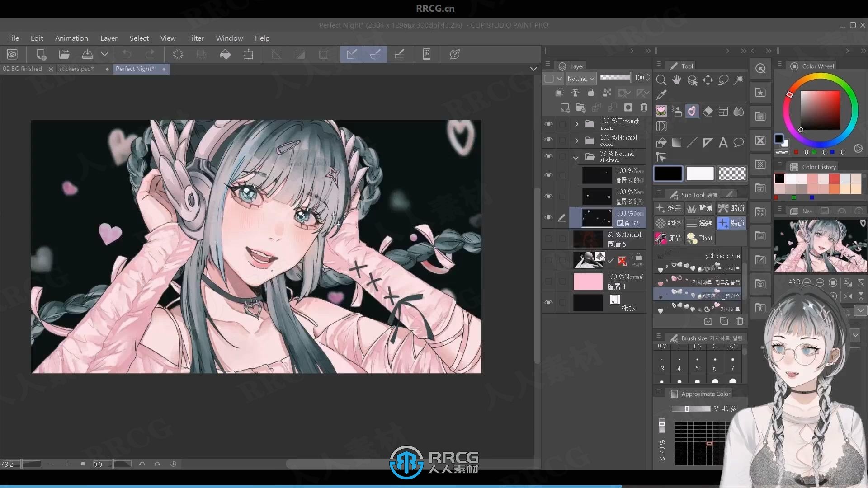Select the Zoom magnifier tool
This screenshot has height=488, width=868.
(x=661, y=80)
